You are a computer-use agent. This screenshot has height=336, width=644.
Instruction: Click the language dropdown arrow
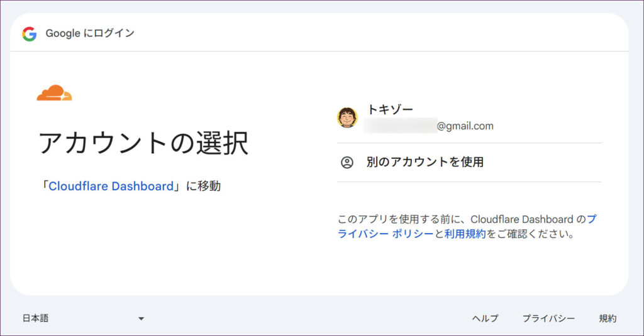(x=141, y=318)
